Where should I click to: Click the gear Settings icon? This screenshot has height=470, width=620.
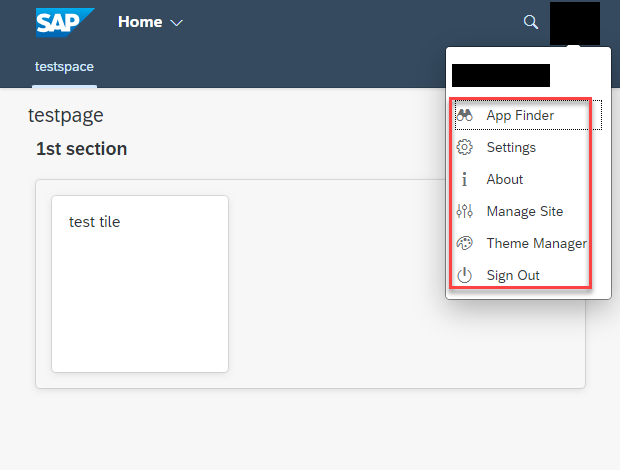464,147
